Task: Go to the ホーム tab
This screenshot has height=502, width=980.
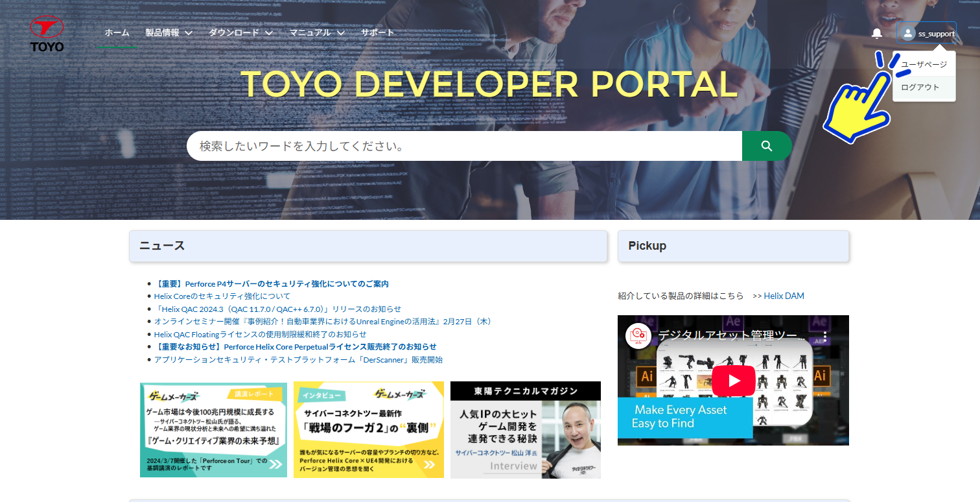Action: [117, 33]
